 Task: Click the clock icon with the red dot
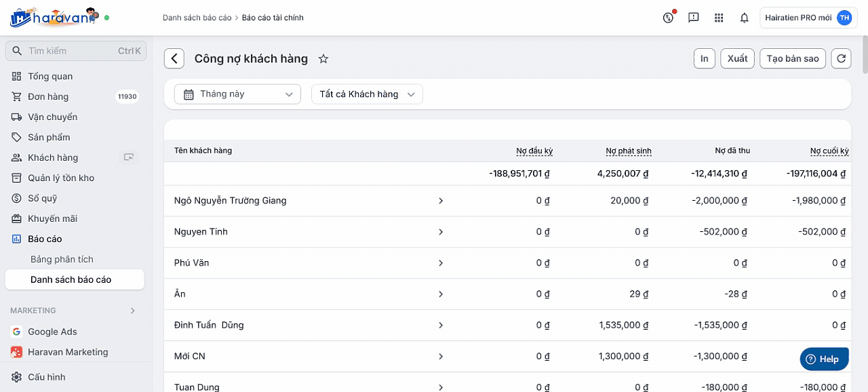[x=668, y=18]
